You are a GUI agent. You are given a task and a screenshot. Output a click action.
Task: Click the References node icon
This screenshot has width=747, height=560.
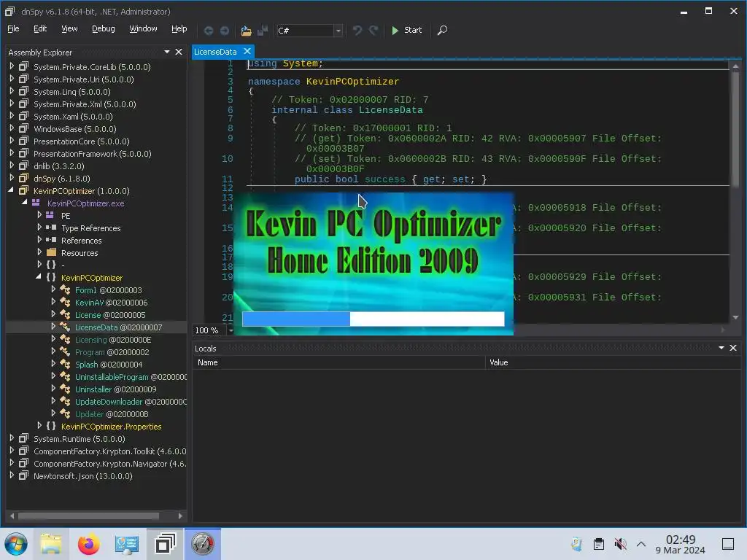tap(51, 240)
